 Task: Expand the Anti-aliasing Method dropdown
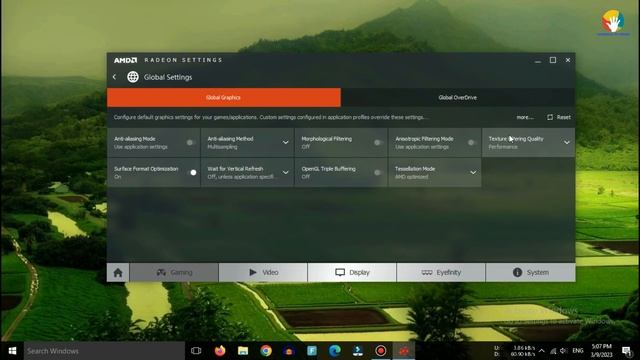pyautogui.click(x=286, y=142)
